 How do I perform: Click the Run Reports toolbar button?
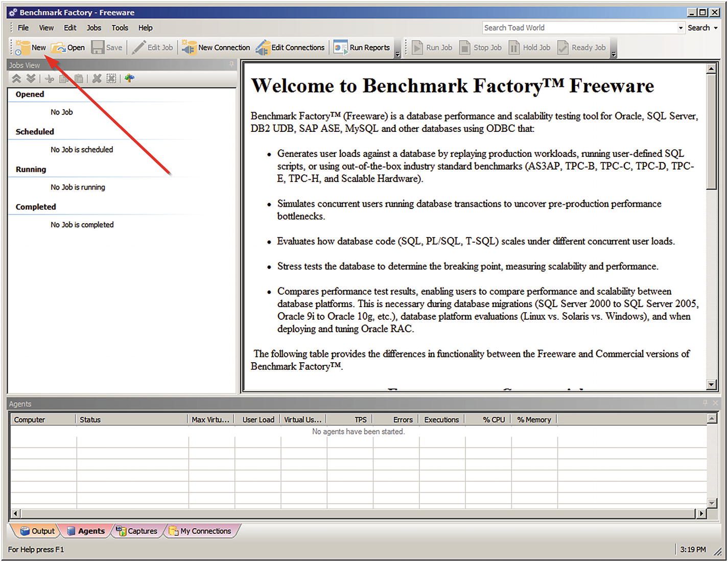tap(362, 48)
